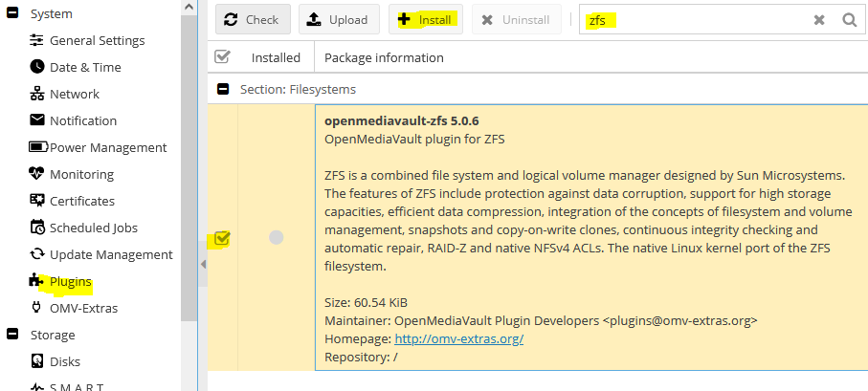Click the openmediavault-zfs 5.0.6 title
The height and width of the screenshot is (391, 868).
point(401,121)
